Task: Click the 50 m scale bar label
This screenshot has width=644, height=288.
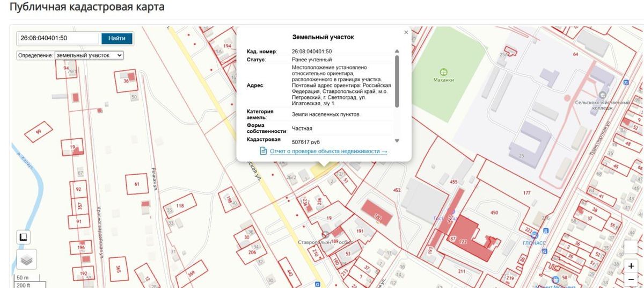Action: point(24,277)
